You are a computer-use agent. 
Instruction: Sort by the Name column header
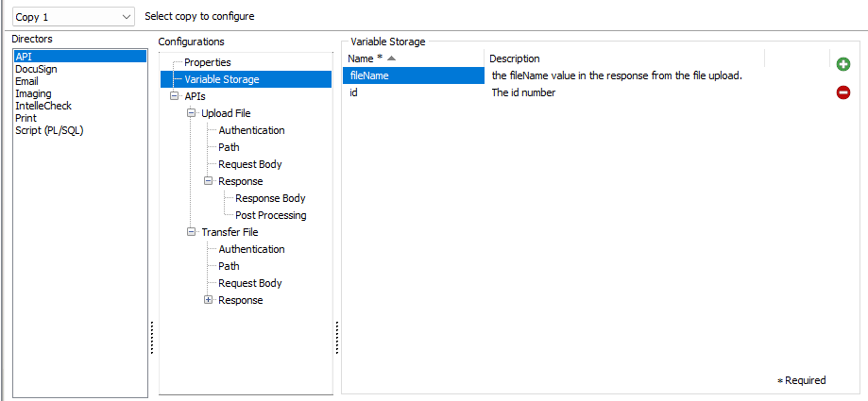point(414,58)
